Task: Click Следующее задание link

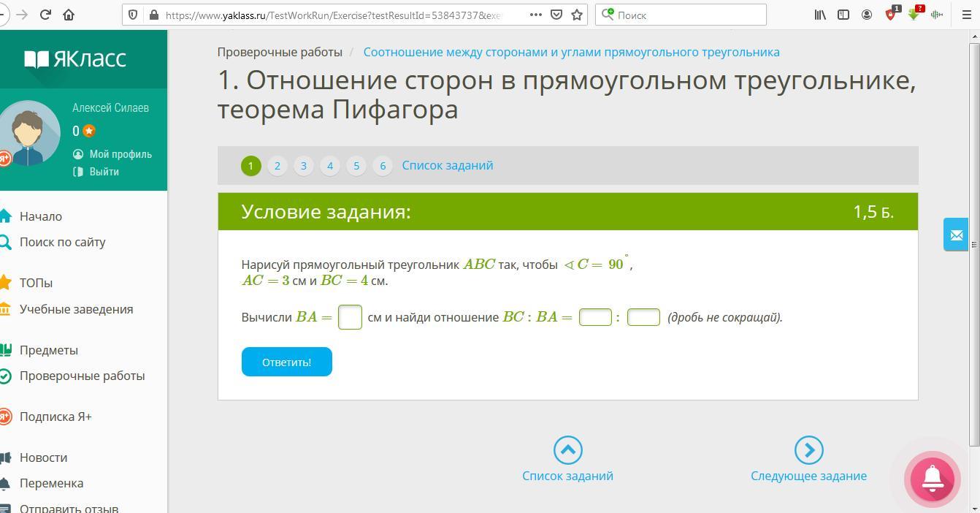Action: [808, 476]
